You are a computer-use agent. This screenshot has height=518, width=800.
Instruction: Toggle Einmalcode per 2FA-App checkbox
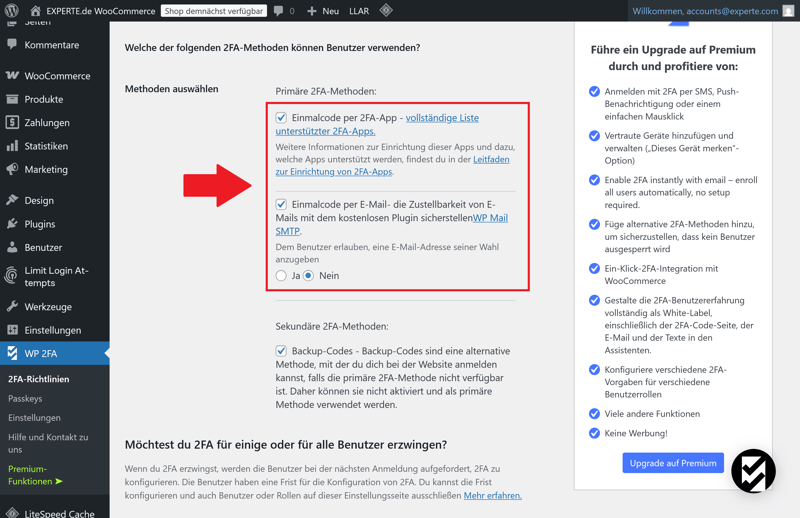[x=281, y=117]
